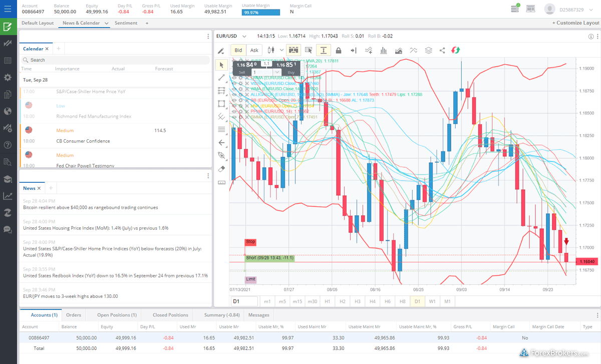This screenshot has width=601, height=364.
Task: Click the Calendar search field
Action: coord(115,60)
